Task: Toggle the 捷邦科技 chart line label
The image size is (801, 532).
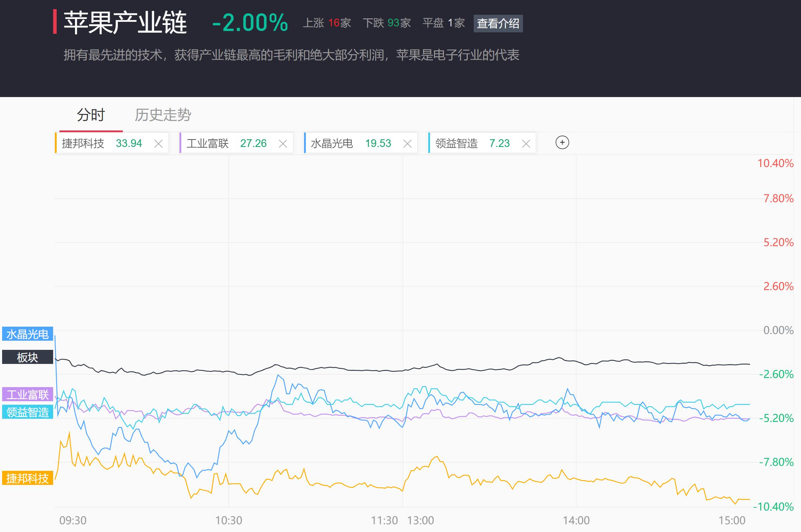Action: click(27, 478)
